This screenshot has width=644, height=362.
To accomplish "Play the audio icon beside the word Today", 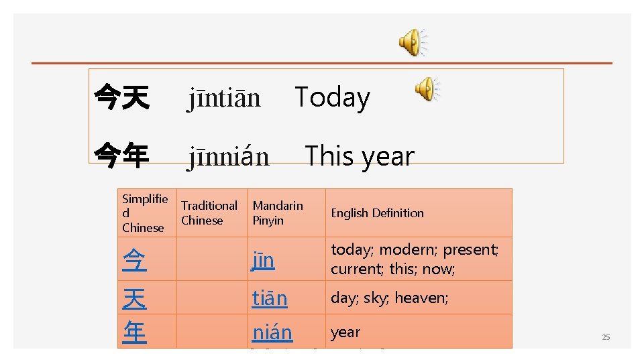I will (x=426, y=88).
